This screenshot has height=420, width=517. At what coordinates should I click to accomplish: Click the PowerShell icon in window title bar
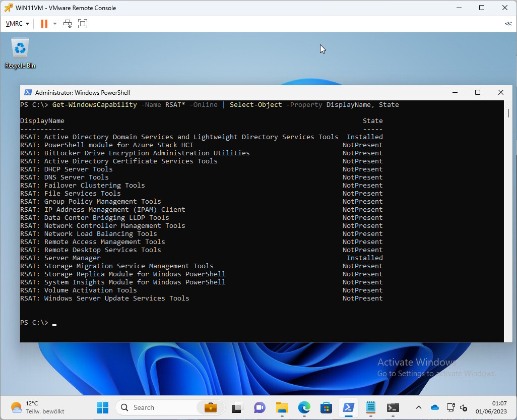coord(28,92)
